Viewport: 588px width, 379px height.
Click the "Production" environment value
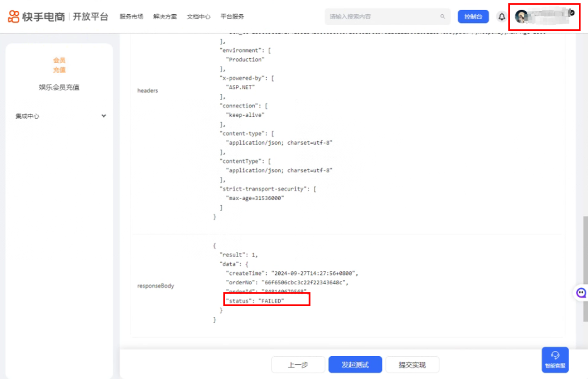pos(245,59)
